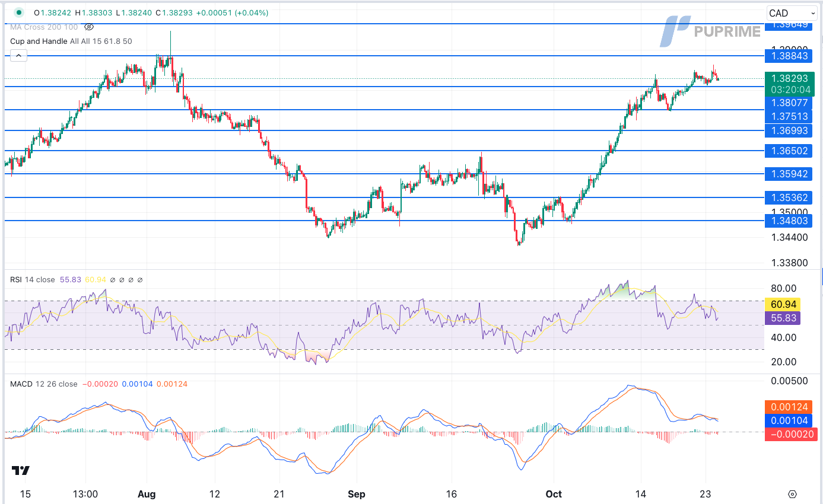Click the TradingView logo
Screen dimensions: 823x504
pos(21,471)
